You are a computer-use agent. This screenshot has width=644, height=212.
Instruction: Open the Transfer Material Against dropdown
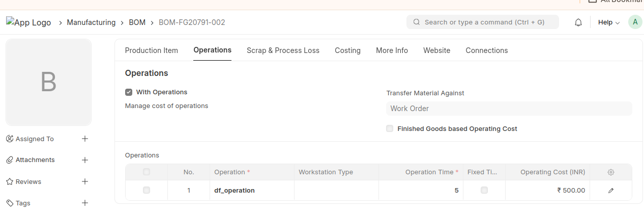(x=509, y=109)
